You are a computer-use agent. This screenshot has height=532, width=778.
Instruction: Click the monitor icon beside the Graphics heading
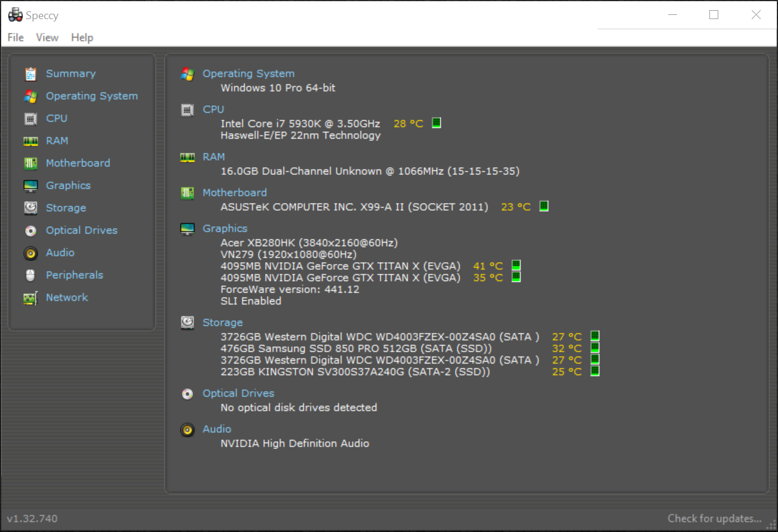pyautogui.click(x=187, y=229)
